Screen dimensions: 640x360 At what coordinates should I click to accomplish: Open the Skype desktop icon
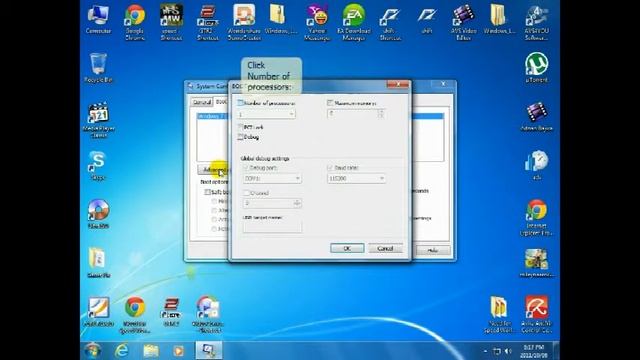(x=98, y=166)
